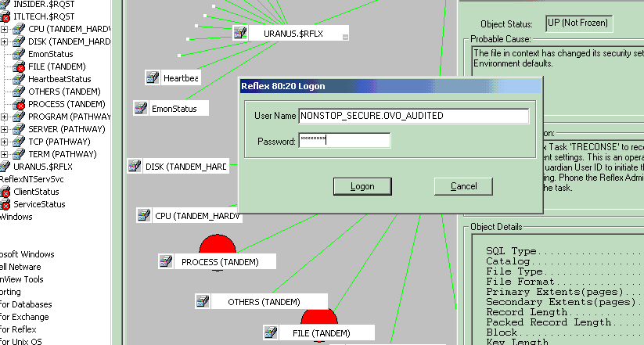Click the Heartbeat map node icon
Viewport: 644px width, 345px height.
coord(153,77)
